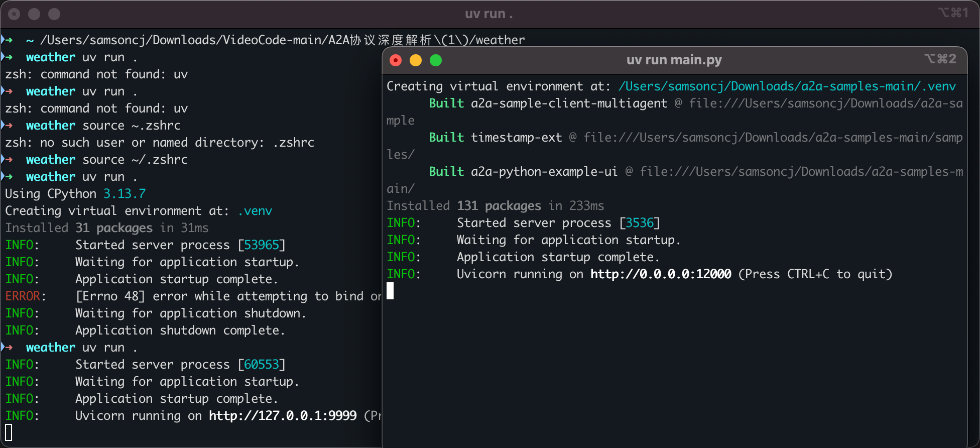Viewport: 980px width, 448px height.
Task: Click the ⌥⌘1 shortcut indicator
Action: [x=953, y=13]
